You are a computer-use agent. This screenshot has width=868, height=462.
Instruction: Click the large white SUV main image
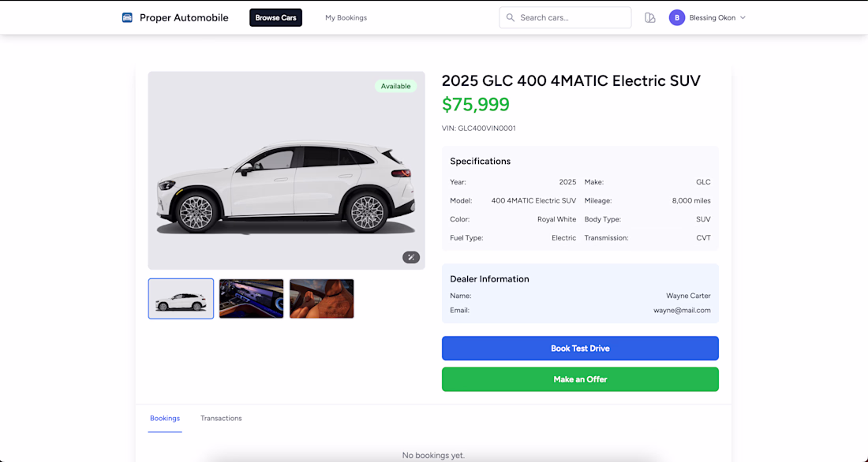click(286, 170)
